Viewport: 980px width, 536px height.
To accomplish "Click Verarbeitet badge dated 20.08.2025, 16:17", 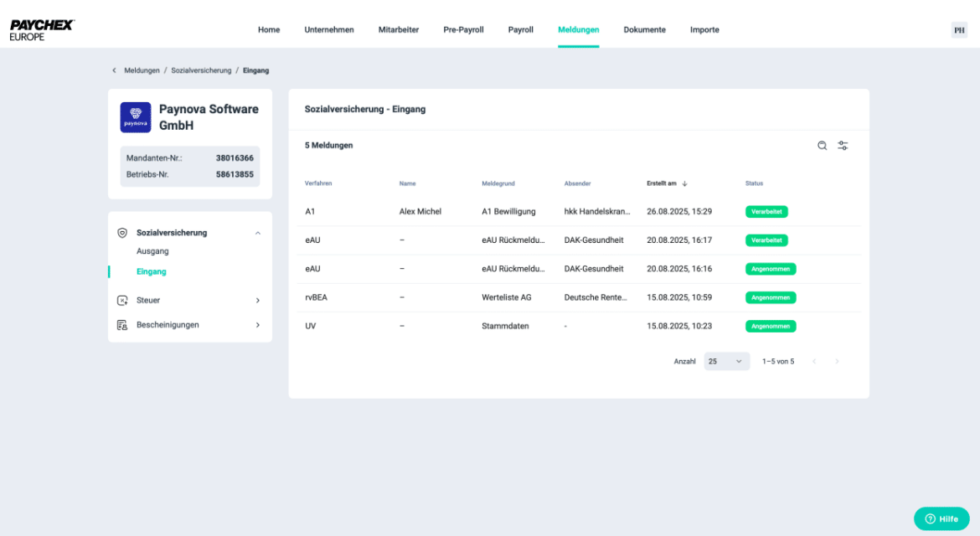I will click(766, 240).
